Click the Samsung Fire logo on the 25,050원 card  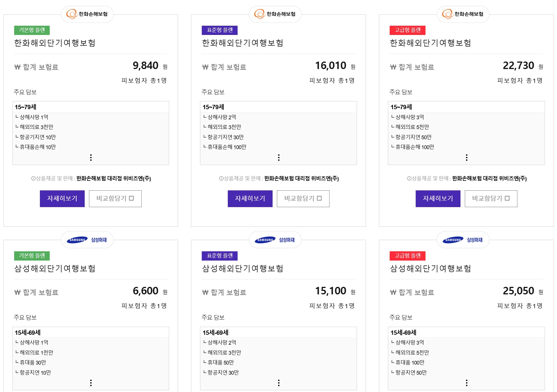[463, 239]
